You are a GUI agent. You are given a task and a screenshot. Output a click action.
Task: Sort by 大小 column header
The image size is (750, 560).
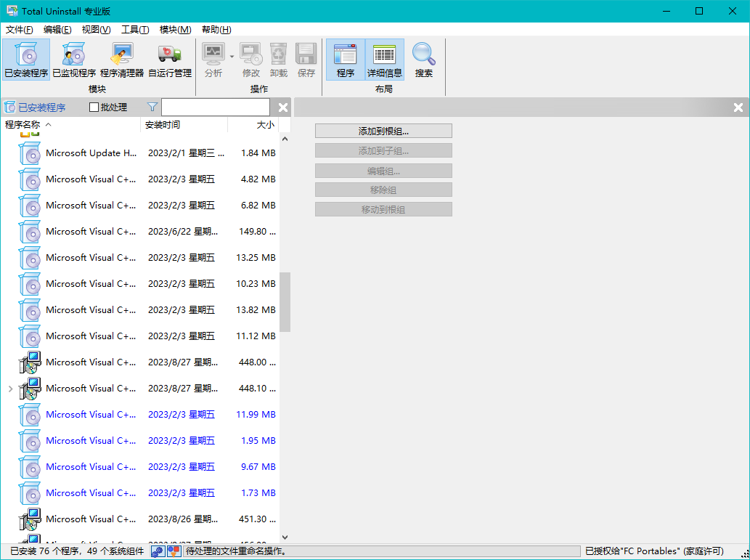(253, 125)
